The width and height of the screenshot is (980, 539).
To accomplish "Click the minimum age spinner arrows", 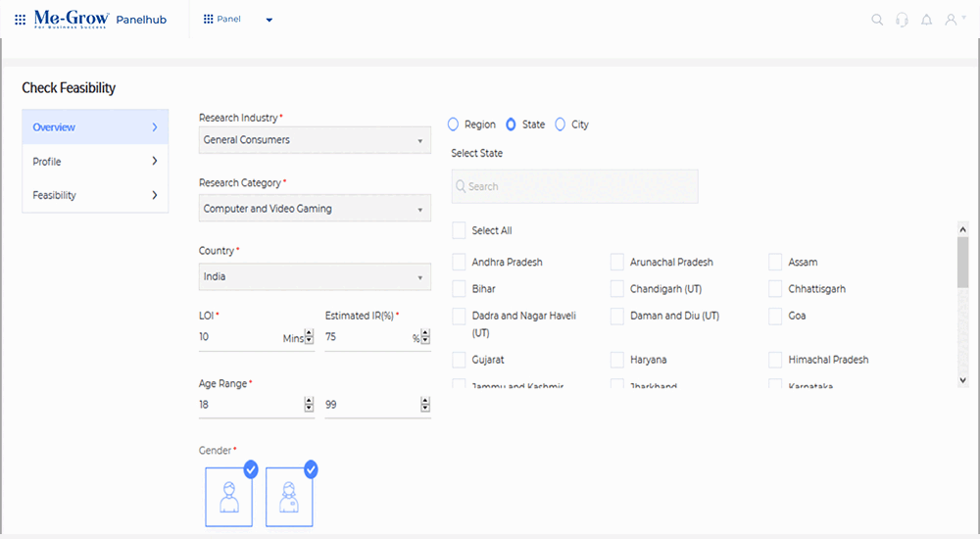I will click(309, 404).
